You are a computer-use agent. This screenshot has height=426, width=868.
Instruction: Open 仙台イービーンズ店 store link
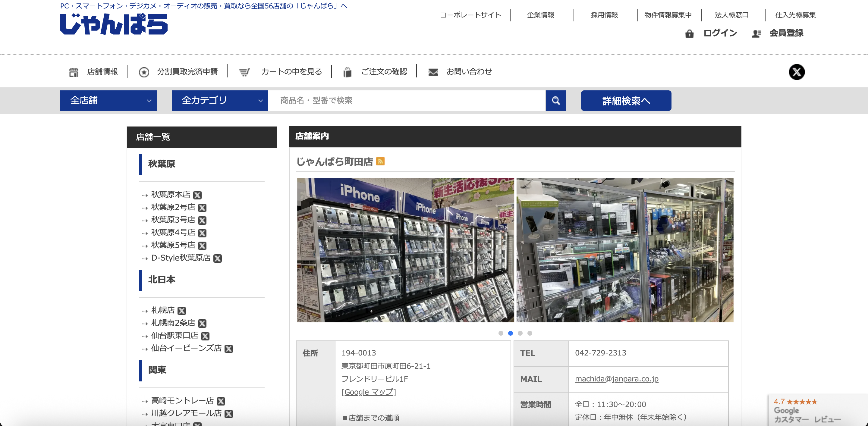(x=186, y=348)
